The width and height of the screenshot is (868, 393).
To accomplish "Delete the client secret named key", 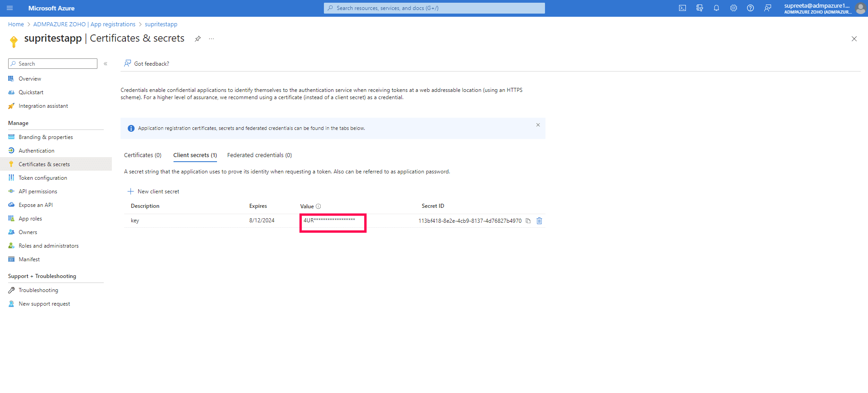I will click(x=539, y=221).
